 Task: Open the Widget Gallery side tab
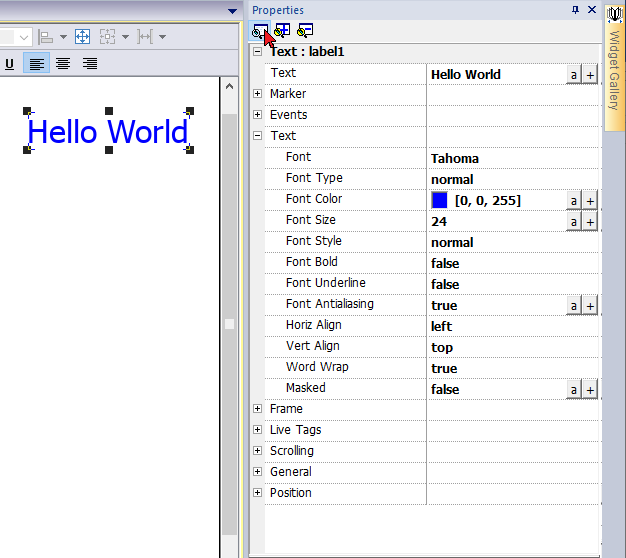pyautogui.click(x=614, y=68)
